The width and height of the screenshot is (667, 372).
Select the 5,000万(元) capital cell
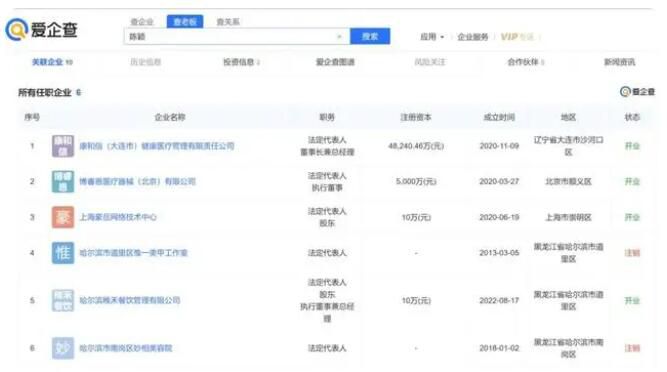(416, 182)
